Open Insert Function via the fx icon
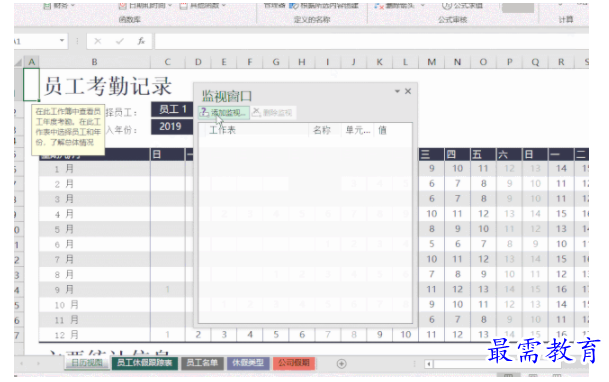 pyautogui.click(x=141, y=41)
